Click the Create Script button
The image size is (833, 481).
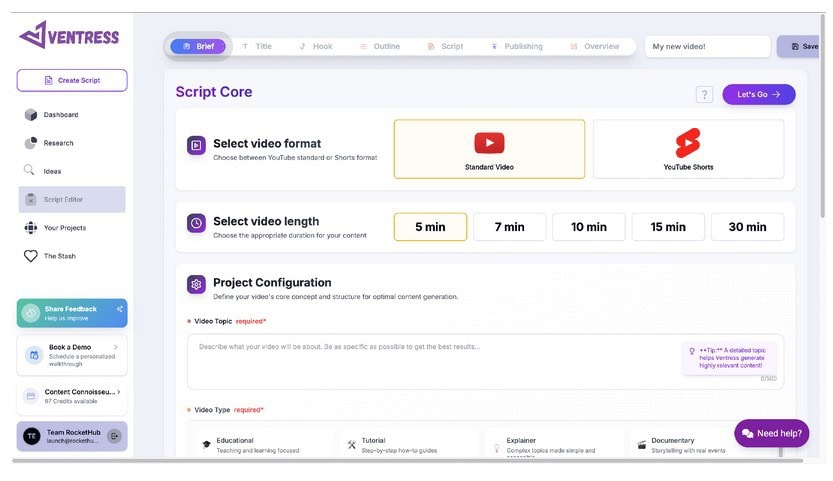click(72, 80)
